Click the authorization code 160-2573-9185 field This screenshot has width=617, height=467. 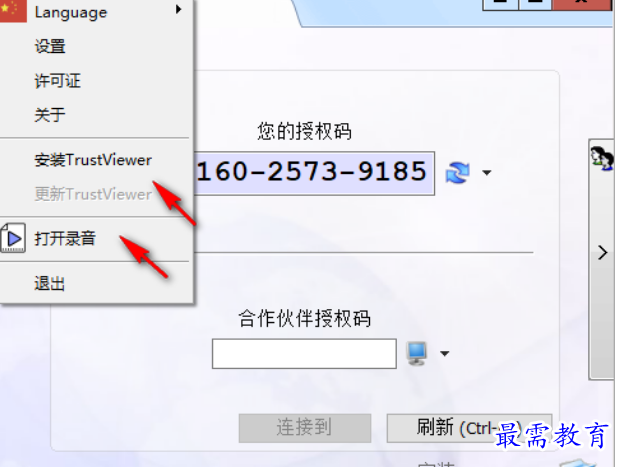tap(314, 173)
